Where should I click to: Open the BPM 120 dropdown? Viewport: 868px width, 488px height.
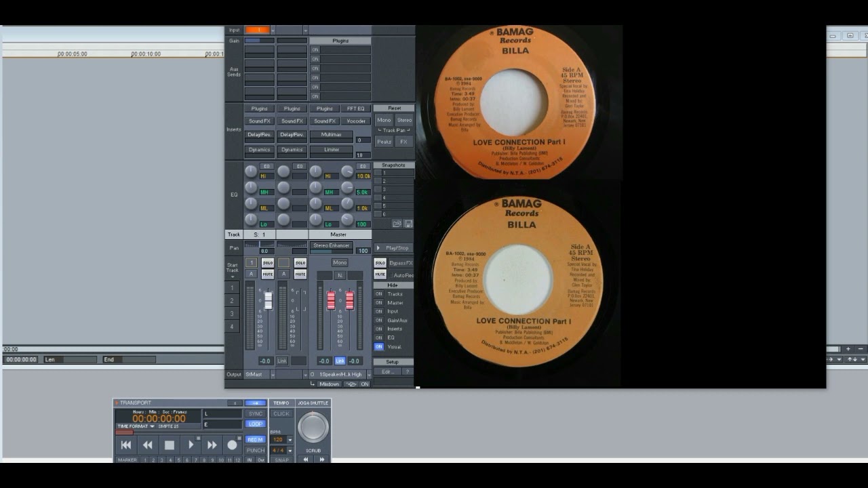coord(290,440)
